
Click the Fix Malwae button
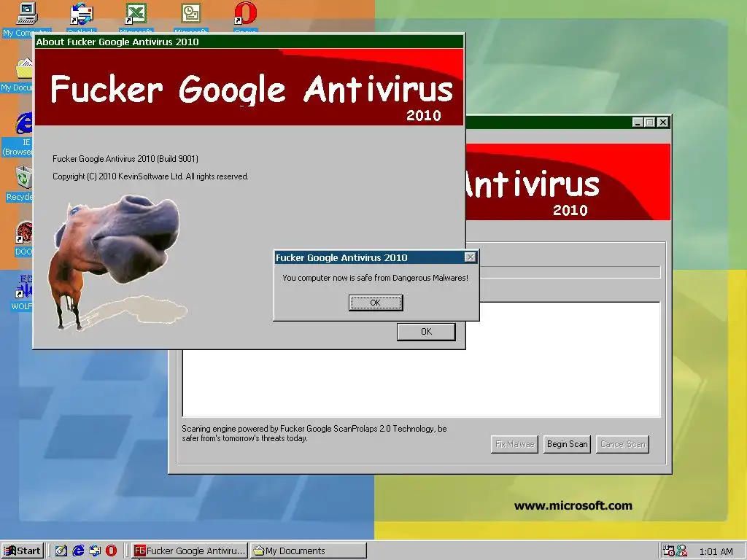pyautogui.click(x=514, y=444)
